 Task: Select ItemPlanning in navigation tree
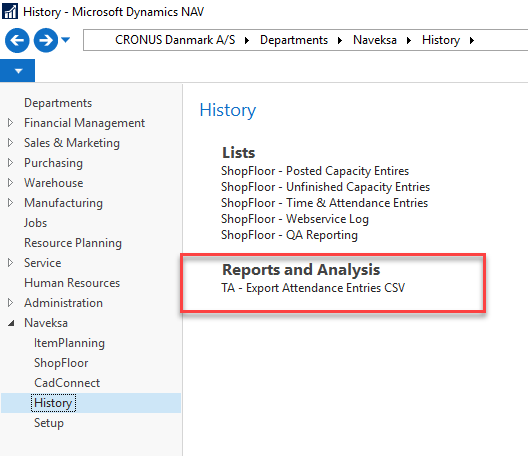69,343
